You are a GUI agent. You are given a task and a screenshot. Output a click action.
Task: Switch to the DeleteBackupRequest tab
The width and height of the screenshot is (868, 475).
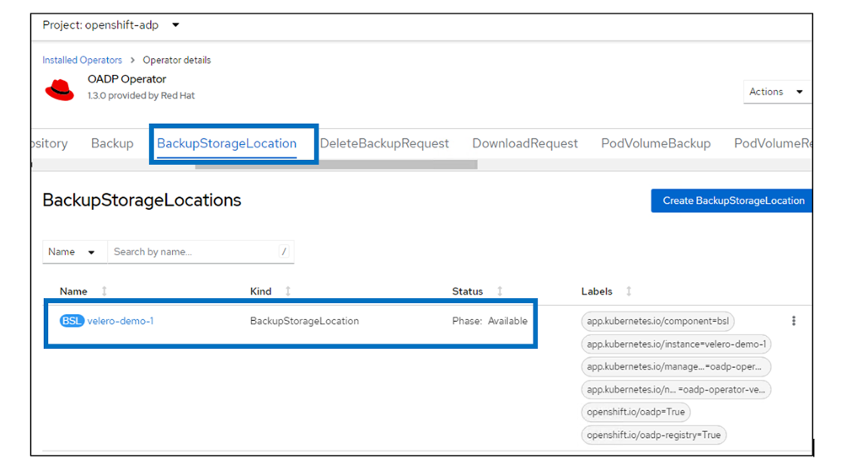(x=384, y=143)
